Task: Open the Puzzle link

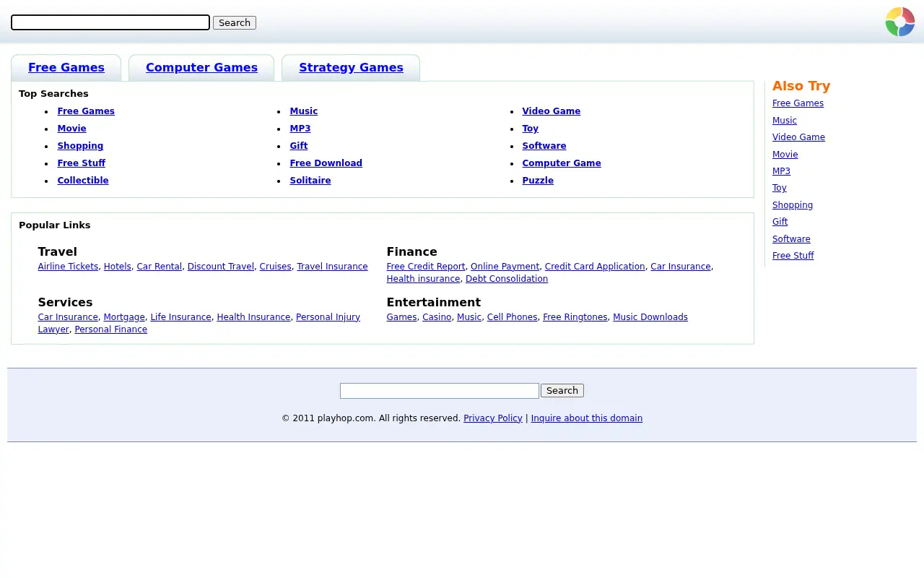Action: tap(538, 181)
